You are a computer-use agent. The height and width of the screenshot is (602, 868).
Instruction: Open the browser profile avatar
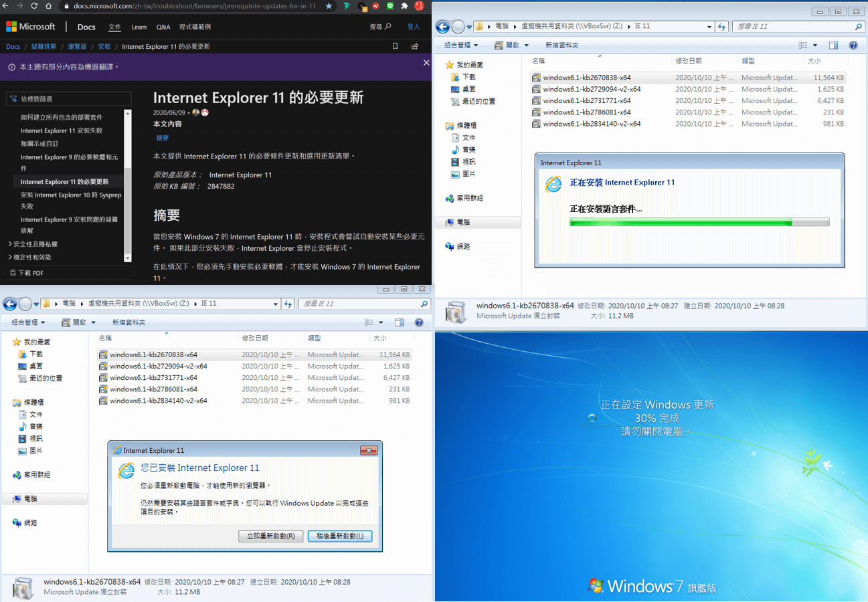(x=419, y=6)
